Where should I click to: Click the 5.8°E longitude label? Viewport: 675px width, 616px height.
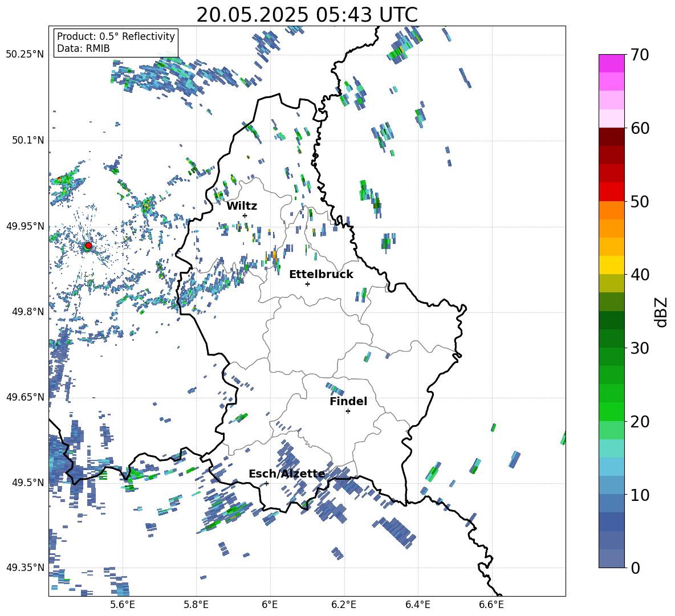point(196,605)
